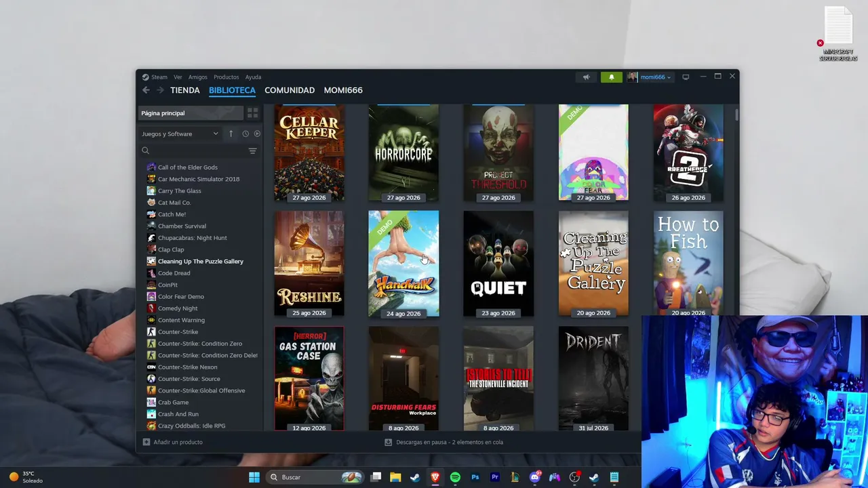Open File Explorer from the taskbar
The image size is (868, 488).
(x=395, y=477)
